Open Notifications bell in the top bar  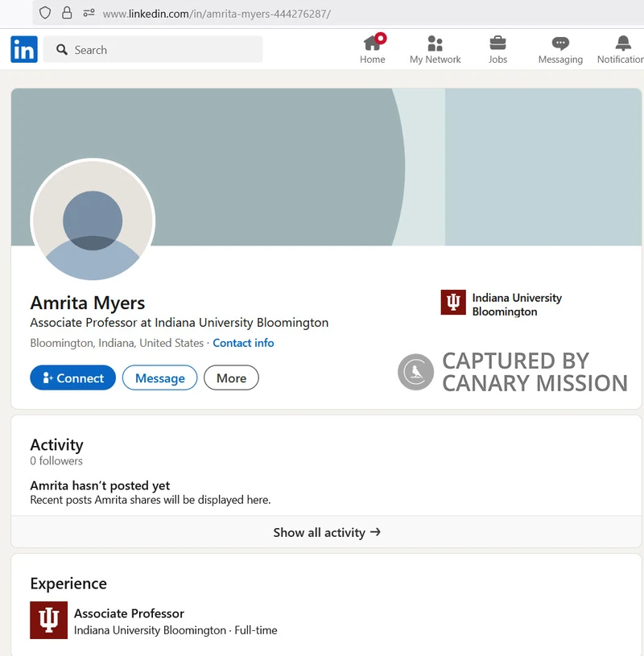(x=621, y=49)
